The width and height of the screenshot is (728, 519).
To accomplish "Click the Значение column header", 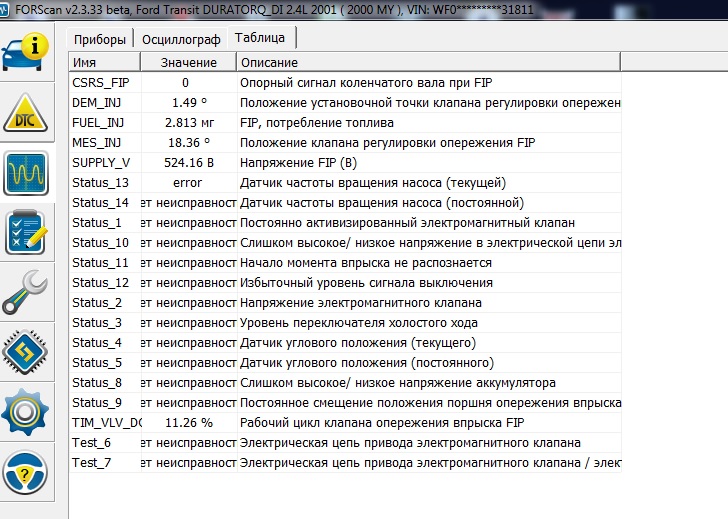I will tap(188, 62).
